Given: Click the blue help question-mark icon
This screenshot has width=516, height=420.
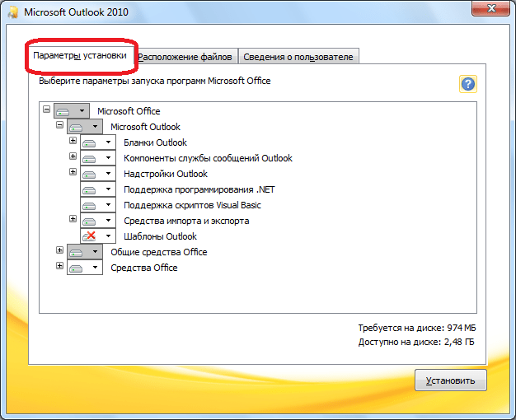Looking at the screenshot, I should coord(467,84).
